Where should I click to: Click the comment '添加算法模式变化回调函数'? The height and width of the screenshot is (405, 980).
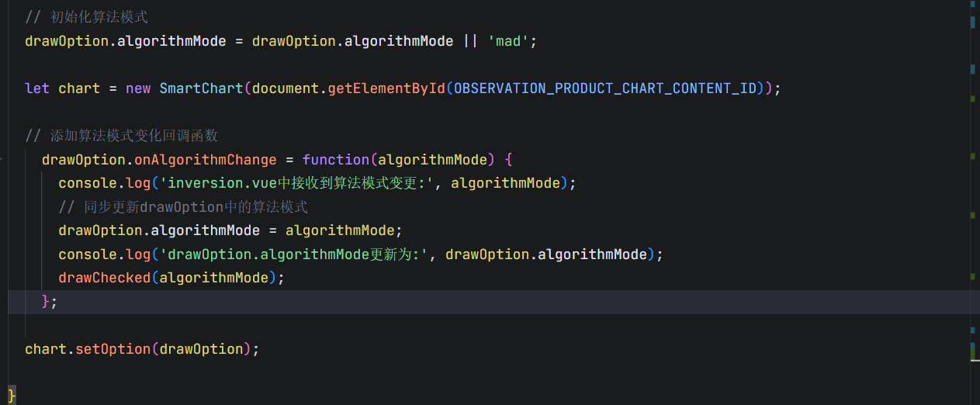122,136
